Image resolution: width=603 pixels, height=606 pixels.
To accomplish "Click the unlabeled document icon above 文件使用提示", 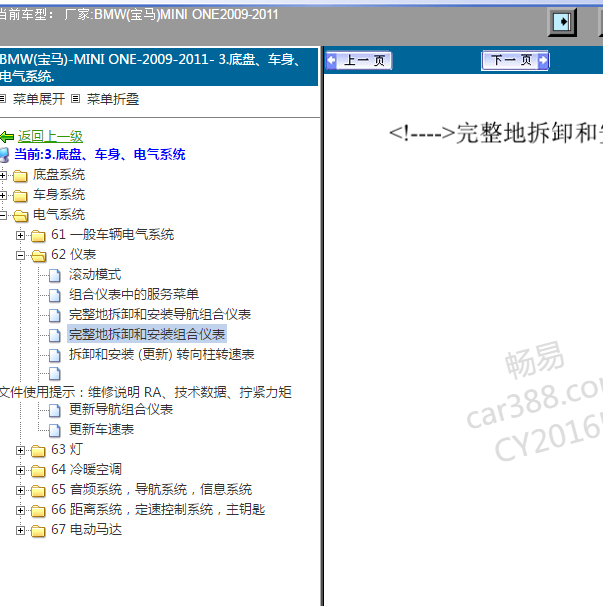I will click(x=55, y=373).
